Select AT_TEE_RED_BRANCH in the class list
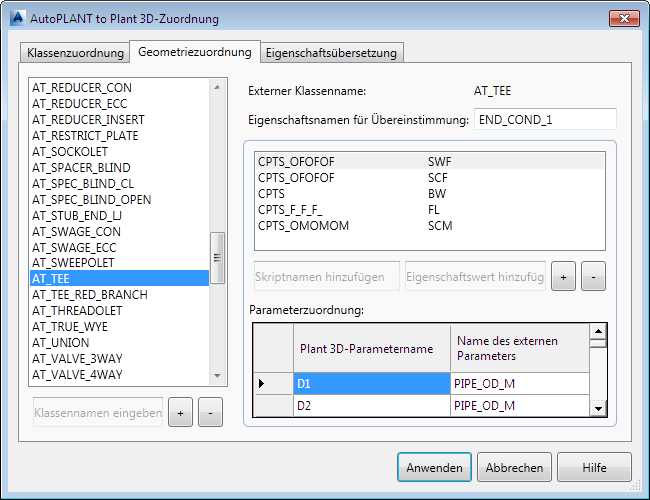 coord(119,295)
